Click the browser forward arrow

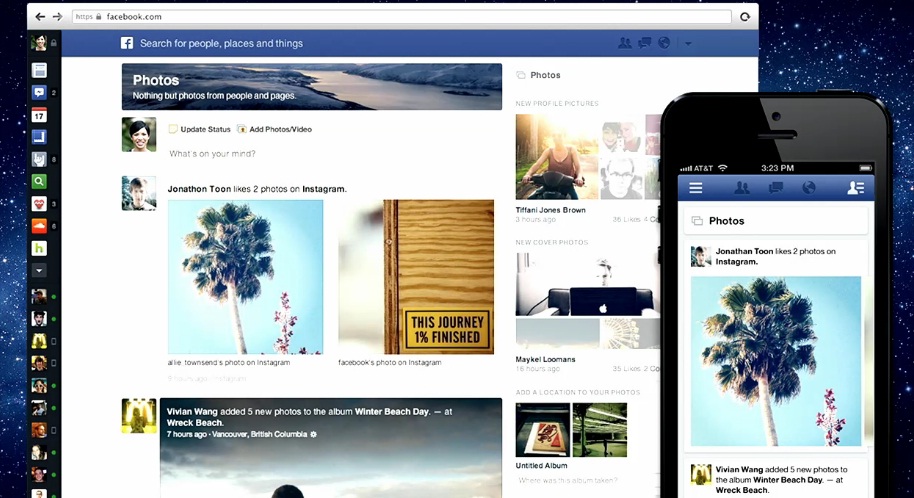click(57, 17)
